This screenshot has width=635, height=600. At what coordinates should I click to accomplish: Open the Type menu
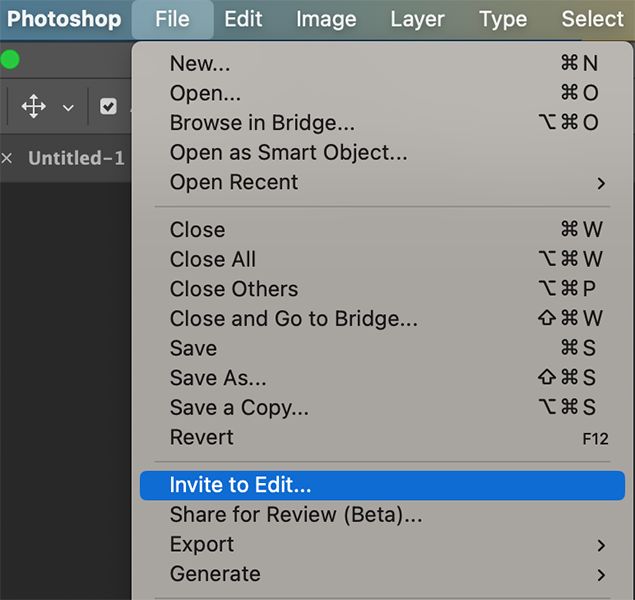click(x=503, y=19)
